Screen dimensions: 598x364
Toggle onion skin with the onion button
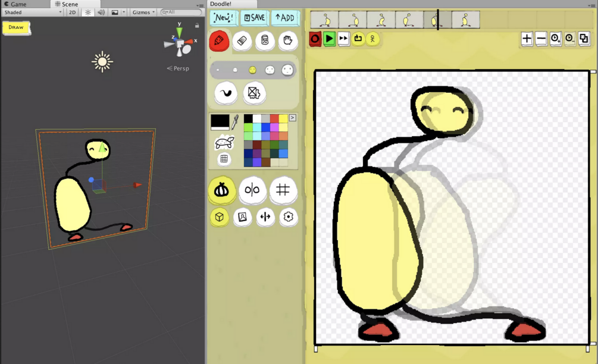click(x=221, y=190)
